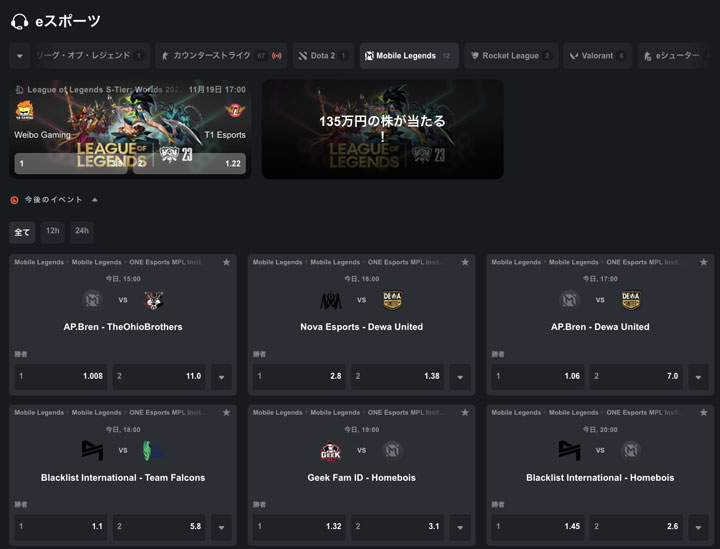This screenshot has width=720, height=549.
Task: Bet on Nova Esports at 2.8
Action: click(299, 376)
